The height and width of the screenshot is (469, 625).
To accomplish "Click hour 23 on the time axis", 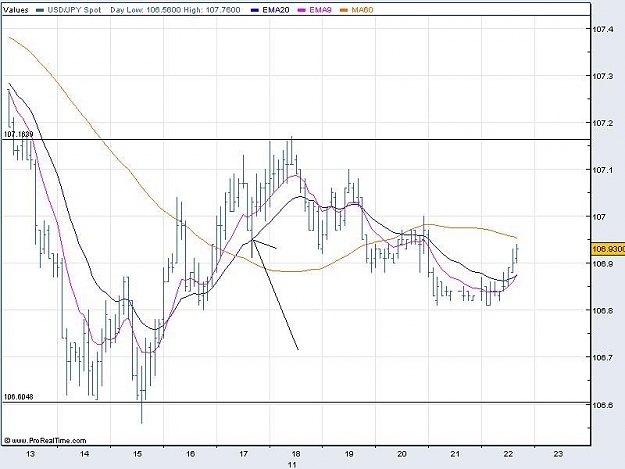I will point(558,454).
